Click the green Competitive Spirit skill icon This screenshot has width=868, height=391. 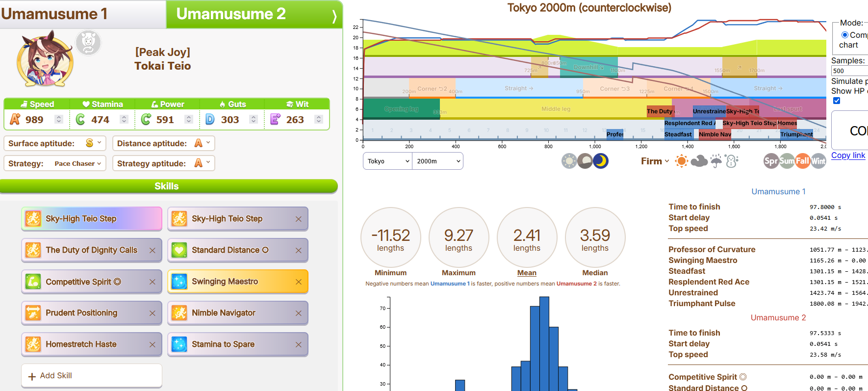pyautogui.click(x=33, y=282)
